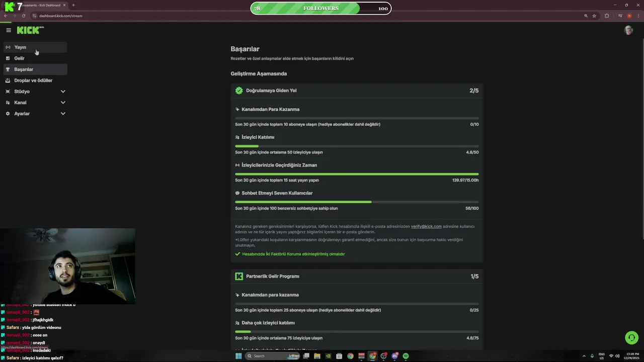Bookmark this page with the star icon
This screenshot has width=644, height=362.
point(594,16)
